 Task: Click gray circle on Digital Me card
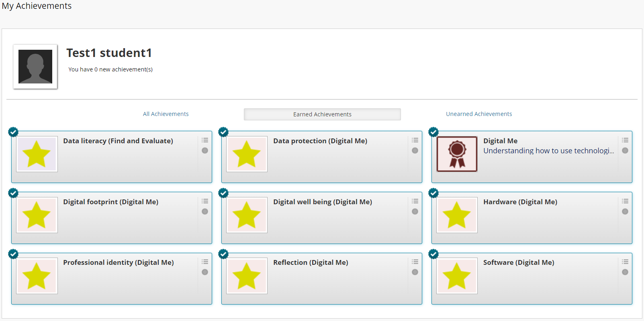point(625,150)
